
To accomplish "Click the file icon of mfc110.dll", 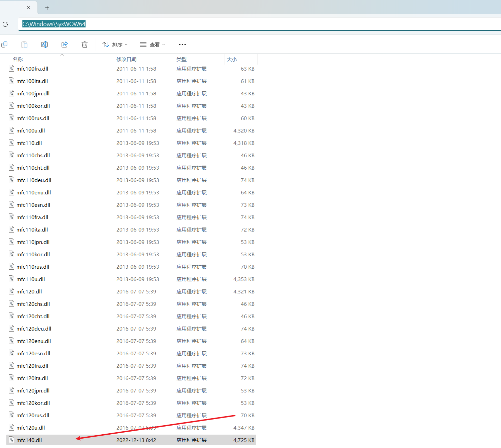I will tap(11, 143).
